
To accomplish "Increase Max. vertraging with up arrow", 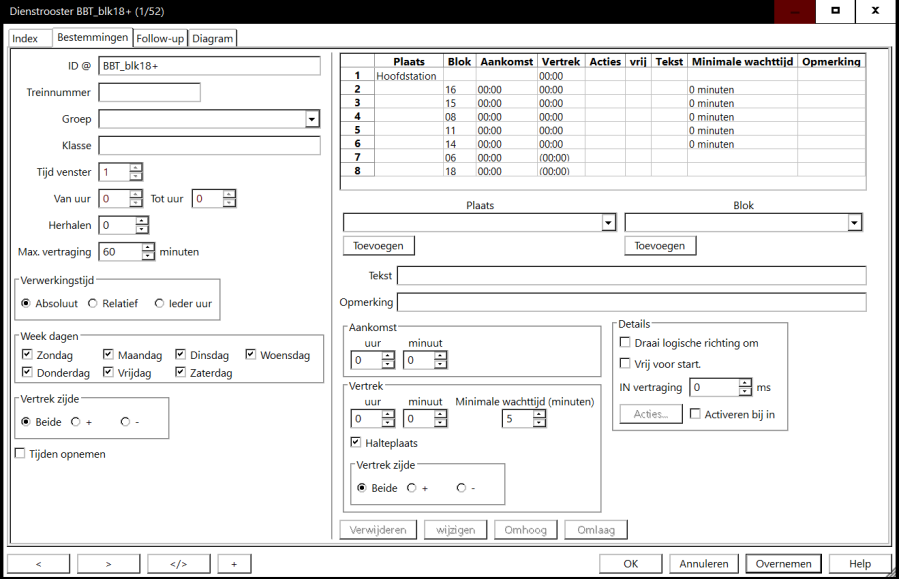I will pyautogui.click(x=148, y=247).
